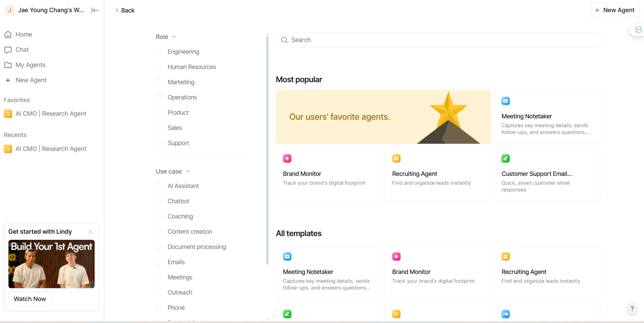Viewport: 644px width, 323px height.
Task: Collapse the sidebar with the arrow icon
Action: (95, 10)
